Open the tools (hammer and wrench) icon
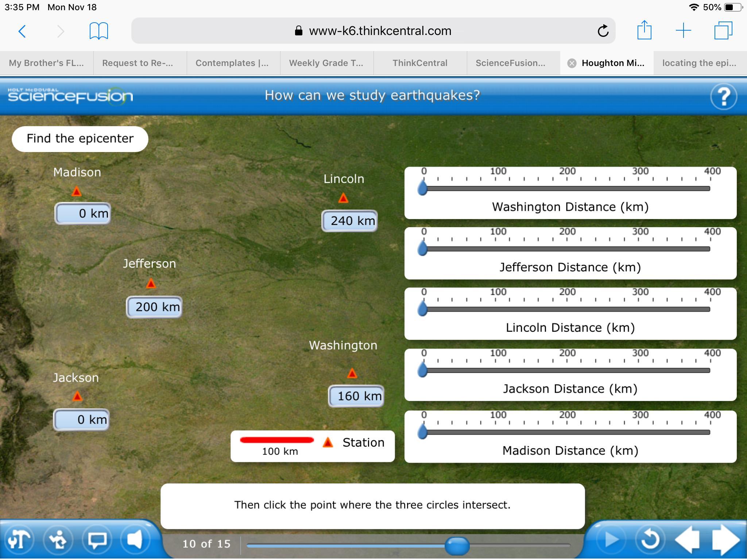Image resolution: width=747 pixels, height=560 pixels. point(19,540)
